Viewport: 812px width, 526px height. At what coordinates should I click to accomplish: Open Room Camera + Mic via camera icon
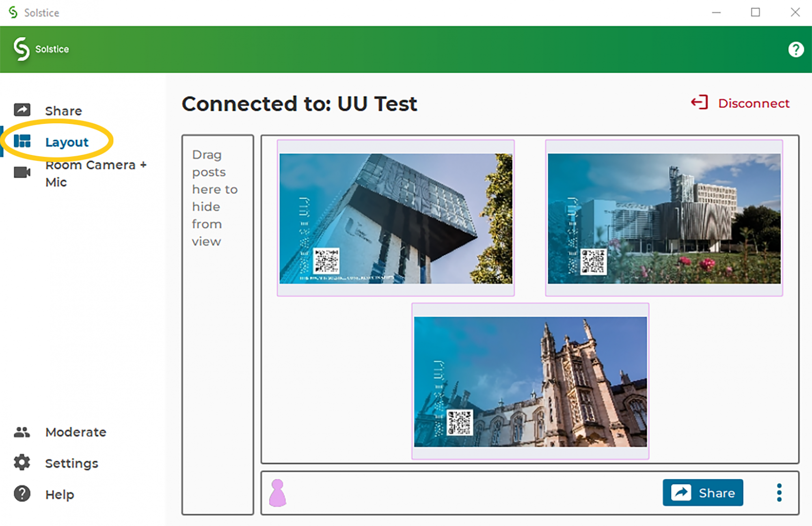pos(22,172)
